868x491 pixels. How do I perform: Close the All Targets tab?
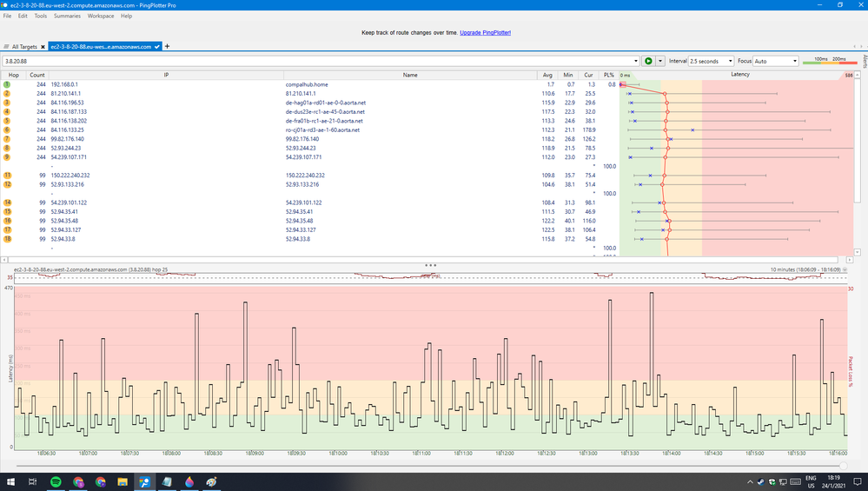click(43, 46)
